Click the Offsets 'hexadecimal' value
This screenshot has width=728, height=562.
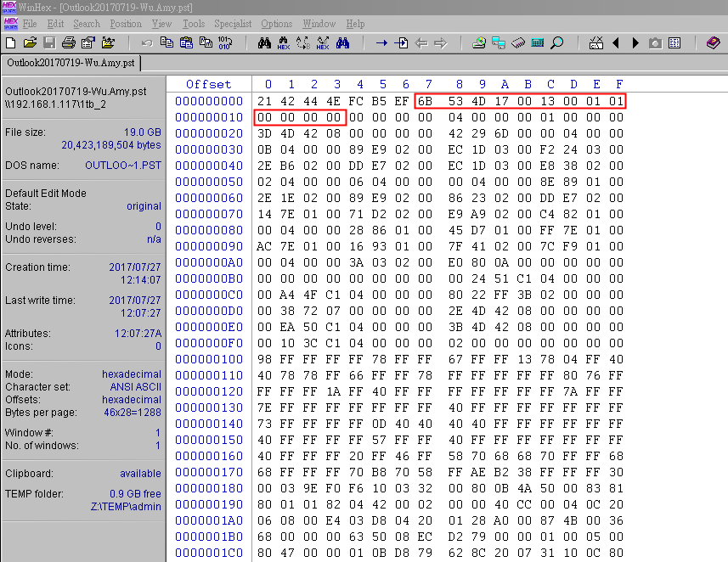point(132,400)
